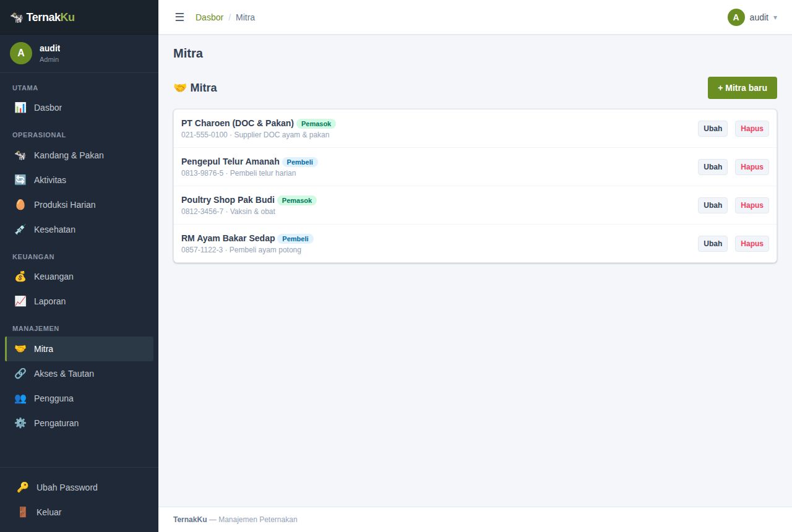Select the Mitra sidebar menu item
Image resolution: width=792 pixels, height=532 pixels.
click(x=79, y=349)
